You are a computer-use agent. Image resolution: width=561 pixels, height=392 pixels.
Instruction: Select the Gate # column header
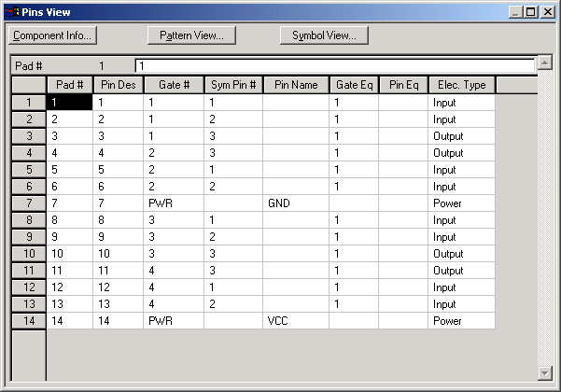click(x=174, y=85)
